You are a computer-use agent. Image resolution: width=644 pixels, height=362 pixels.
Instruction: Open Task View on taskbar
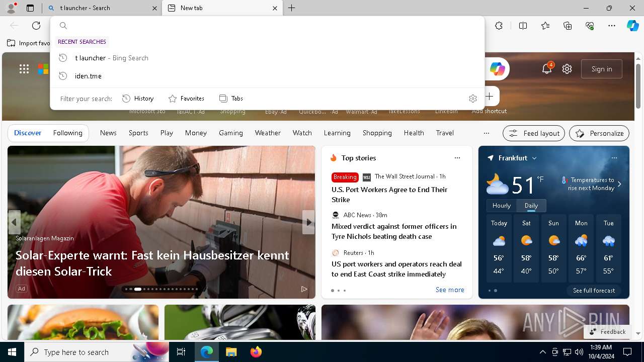coord(181,352)
